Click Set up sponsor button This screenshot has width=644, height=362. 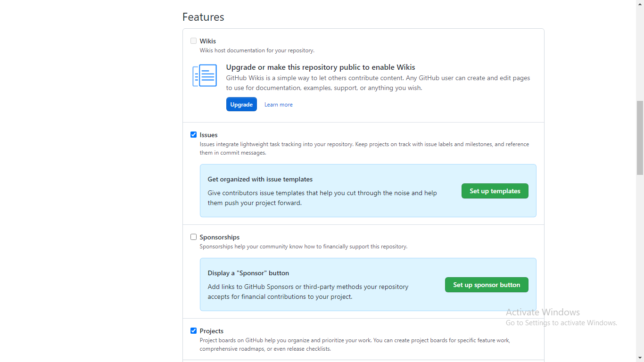487,285
